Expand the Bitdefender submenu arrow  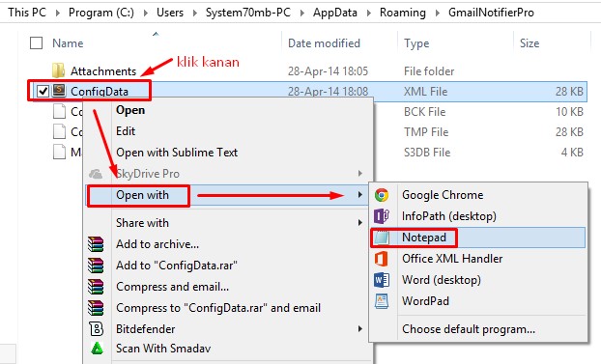click(359, 328)
